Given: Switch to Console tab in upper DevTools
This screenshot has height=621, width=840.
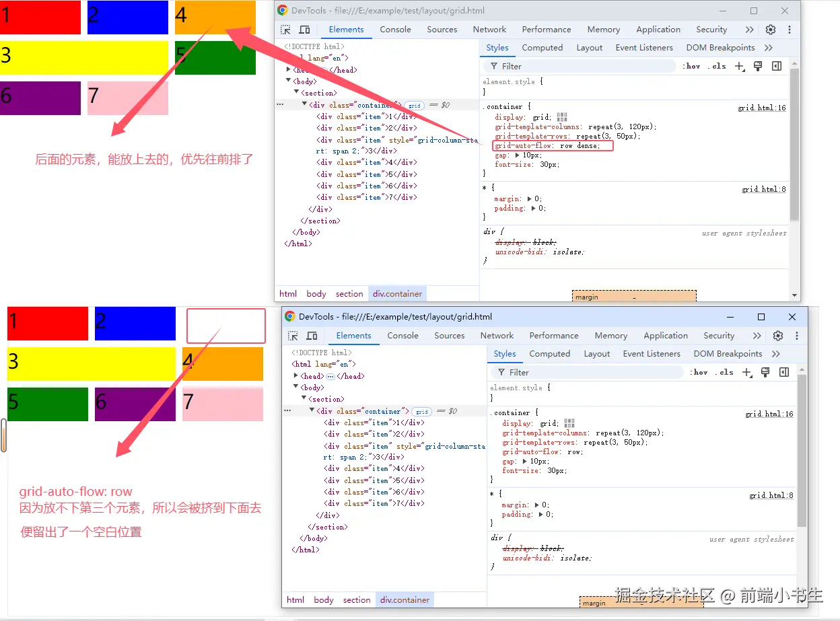Looking at the screenshot, I should (396, 30).
